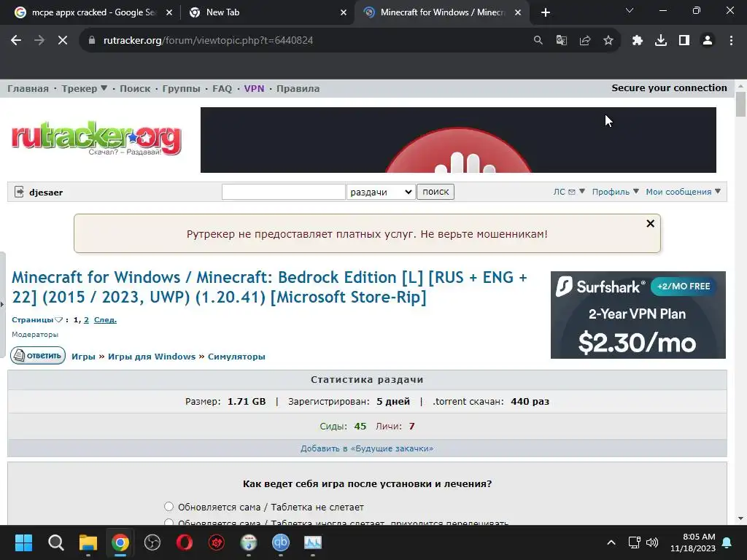Open the volume control in system tray
The height and width of the screenshot is (560, 747).
[x=652, y=542]
